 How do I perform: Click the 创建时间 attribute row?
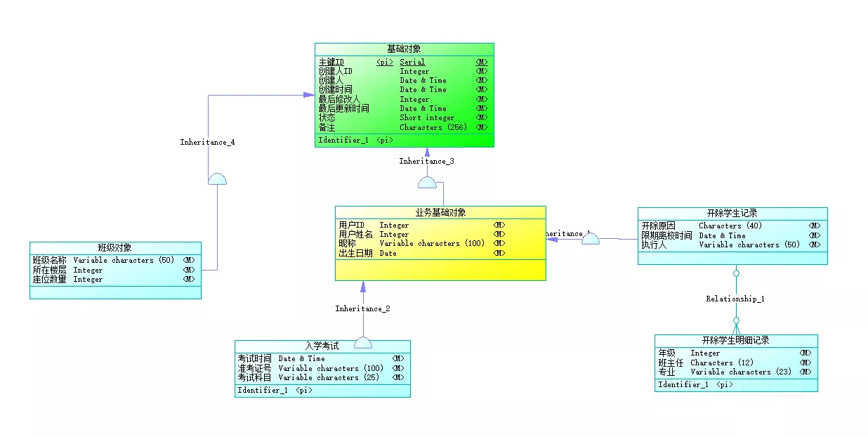pyautogui.click(x=403, y=89)
